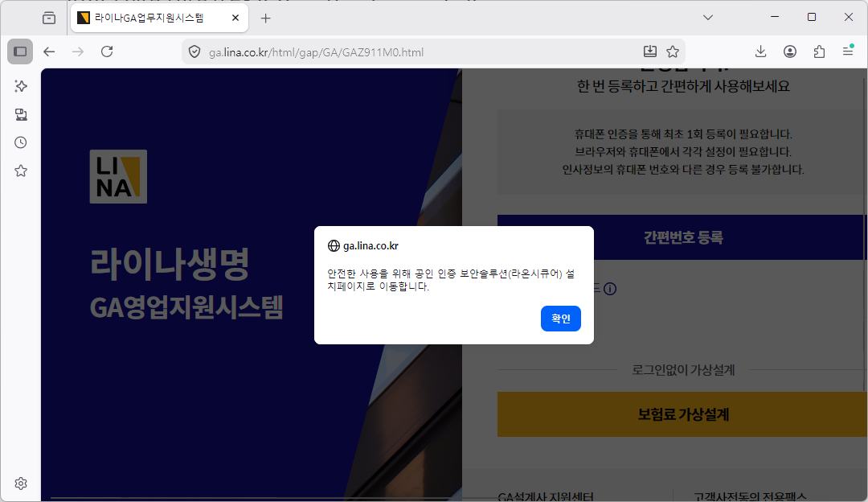Close the 라이나GA업무지원시스템 tab
Image resolution: width=868 pixels, height=502 pixels.
[x=235, y=18]
